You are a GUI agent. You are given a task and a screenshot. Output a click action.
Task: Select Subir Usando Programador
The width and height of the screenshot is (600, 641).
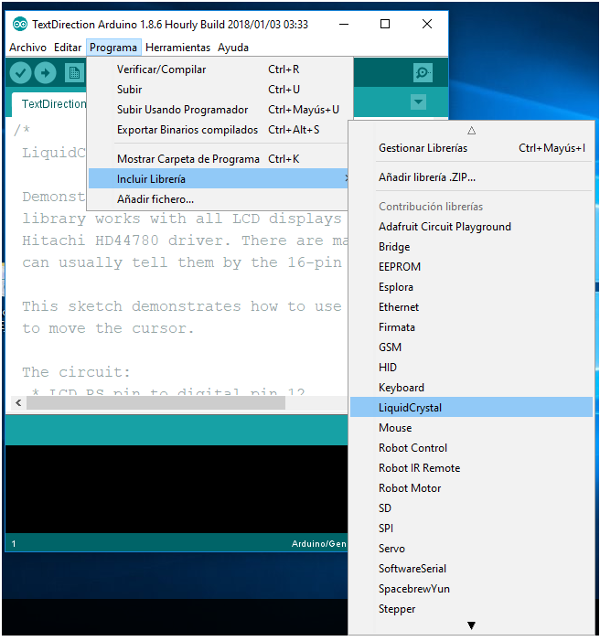tap(218, 110)
